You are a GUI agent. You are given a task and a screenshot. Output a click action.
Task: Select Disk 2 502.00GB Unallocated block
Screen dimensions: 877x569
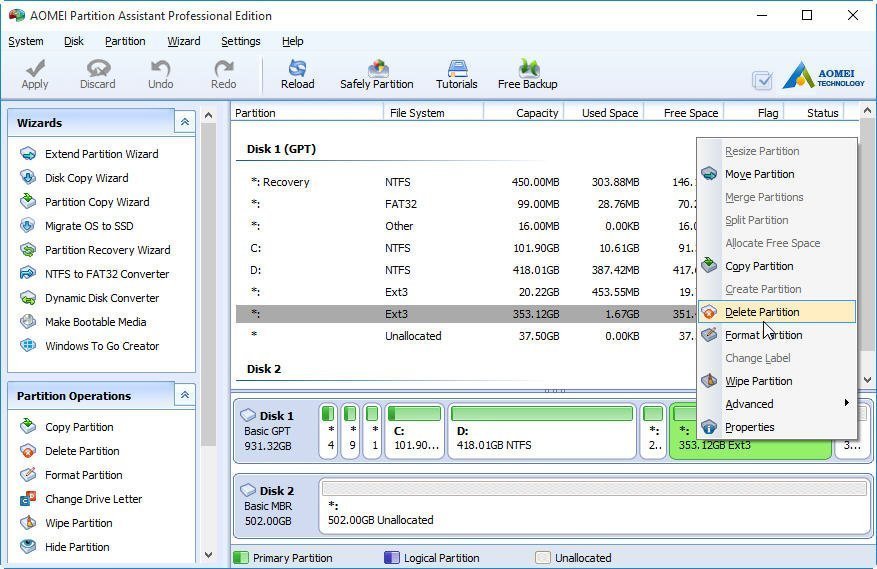click(x=595, y=506)
